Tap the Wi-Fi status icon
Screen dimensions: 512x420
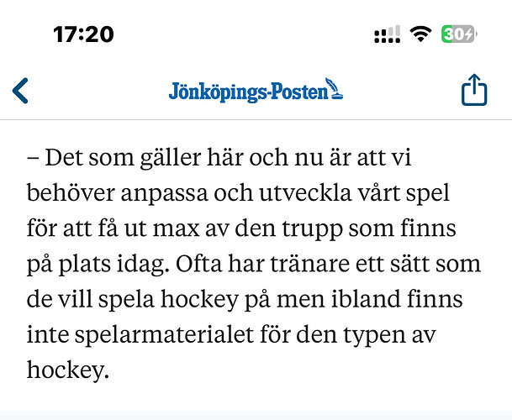point(420,34)
